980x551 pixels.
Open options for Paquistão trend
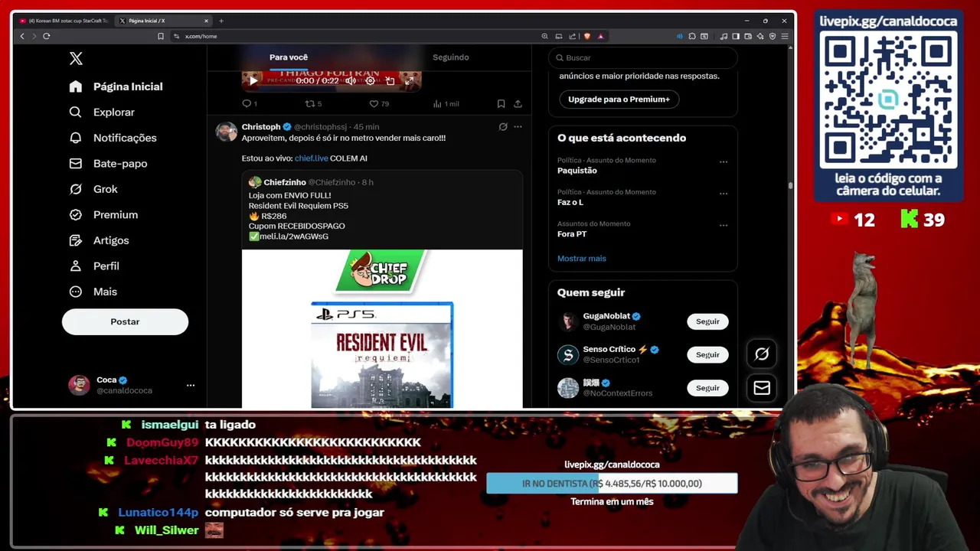(724, 162)
